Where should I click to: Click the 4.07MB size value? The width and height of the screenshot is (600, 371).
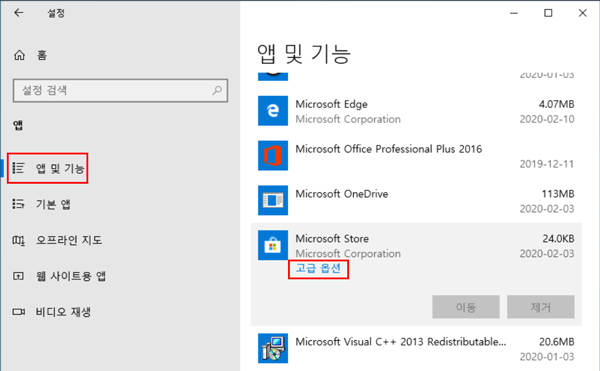556,104
